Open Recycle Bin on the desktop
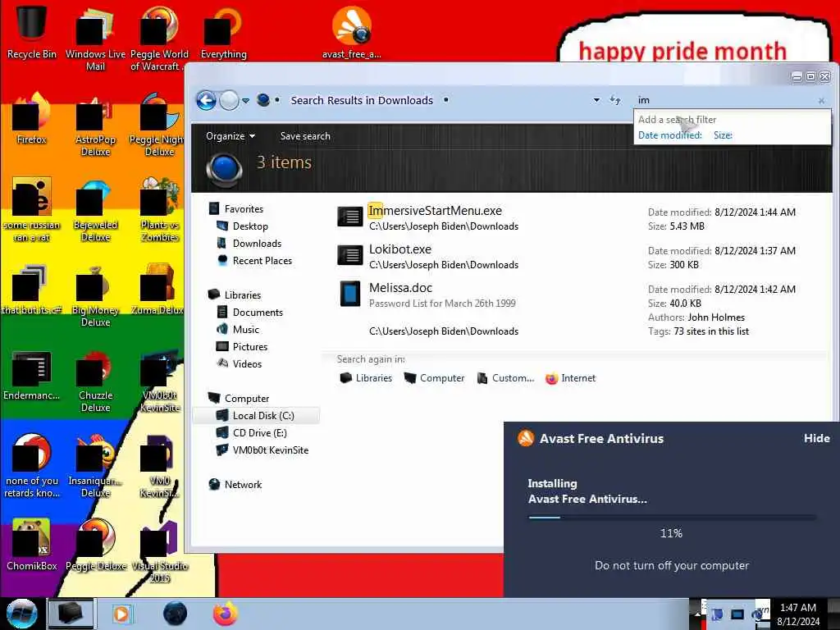The image size is (840, 630). (x=32, y=30)
